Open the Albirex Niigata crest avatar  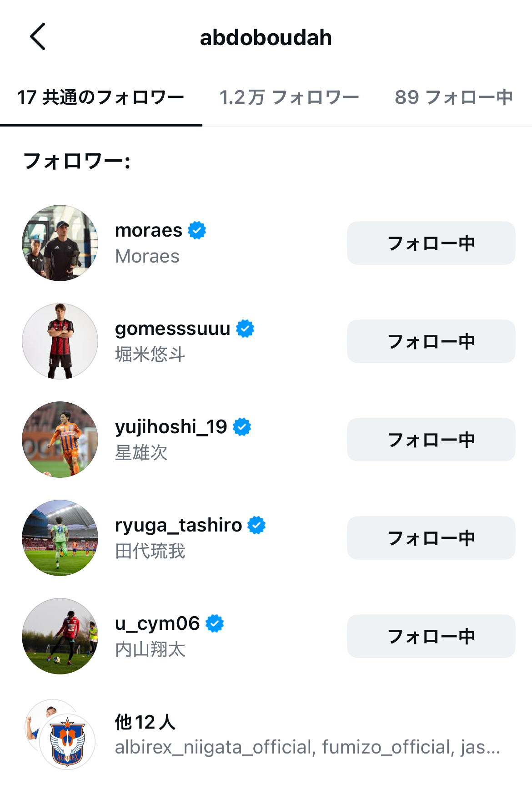[x=67, y=742]
